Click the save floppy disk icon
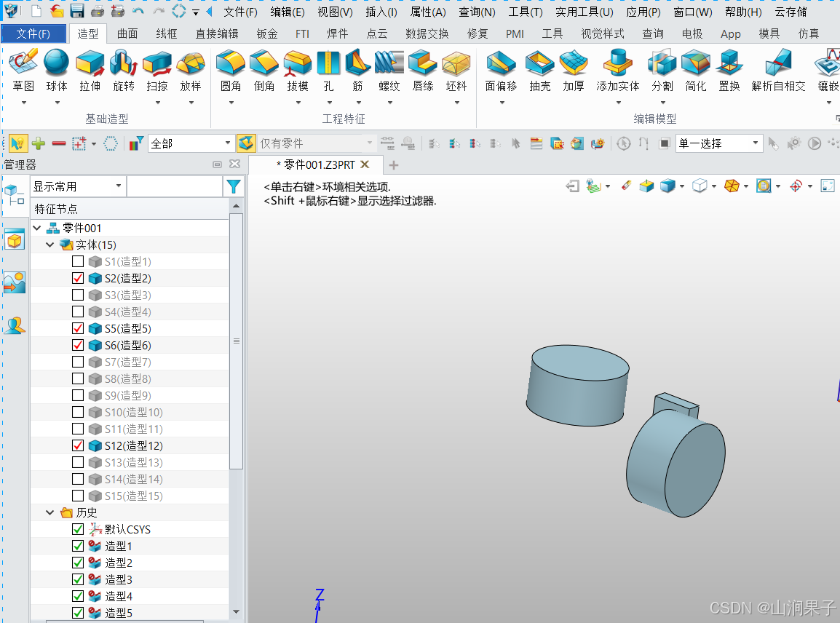Image resolution: width=840 pixels, height=623 pixels. click(77, 11)
